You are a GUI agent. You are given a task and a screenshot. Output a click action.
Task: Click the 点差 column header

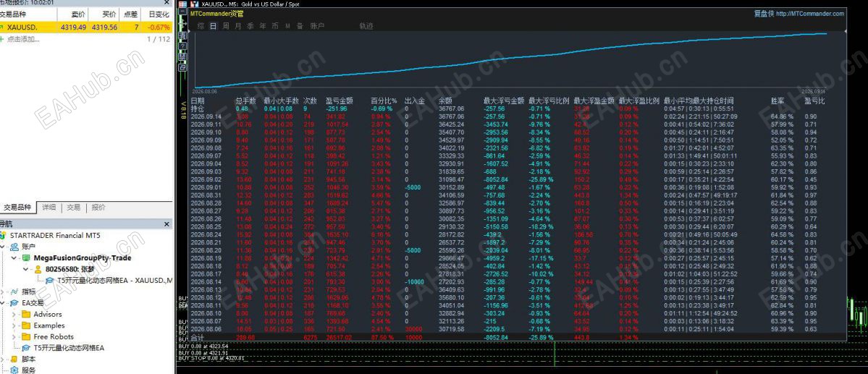(130, 14)
